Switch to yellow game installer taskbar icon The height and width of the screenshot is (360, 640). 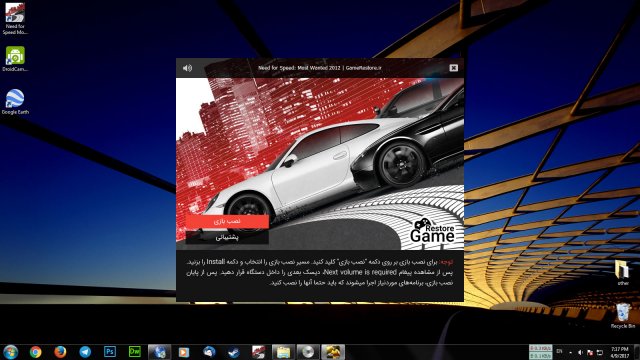(333, 352)
